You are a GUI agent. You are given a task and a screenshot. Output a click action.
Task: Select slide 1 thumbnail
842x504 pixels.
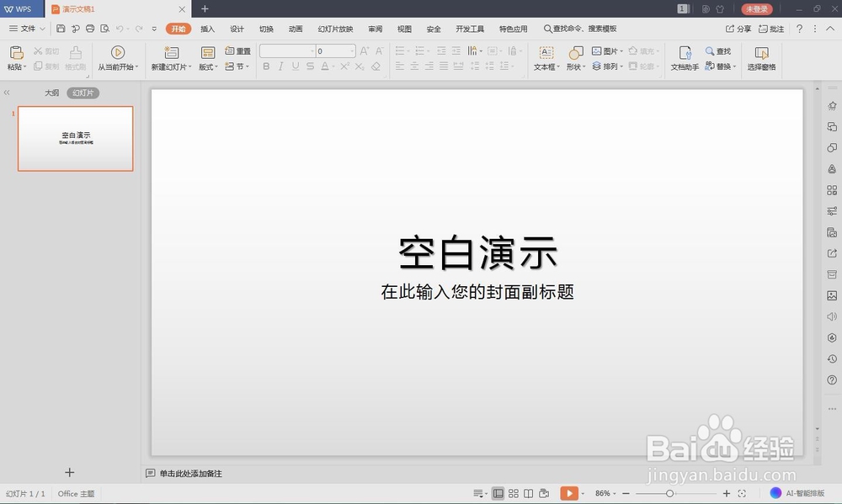click(75, 139)
